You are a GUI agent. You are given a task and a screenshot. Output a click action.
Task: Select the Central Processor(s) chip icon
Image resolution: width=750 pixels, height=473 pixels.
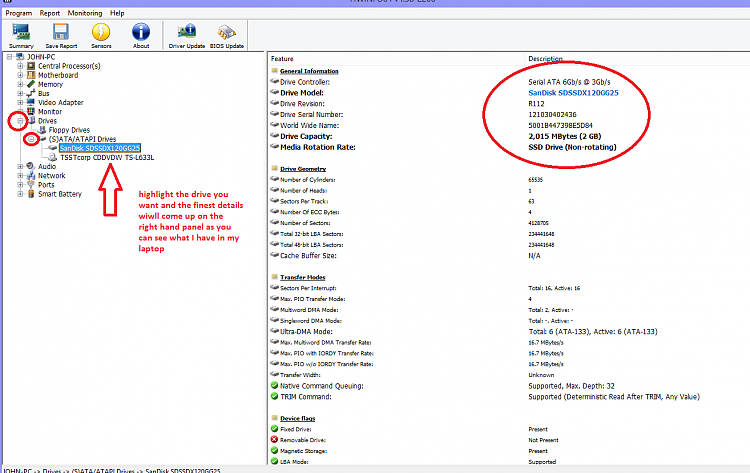tap(31, 66)
